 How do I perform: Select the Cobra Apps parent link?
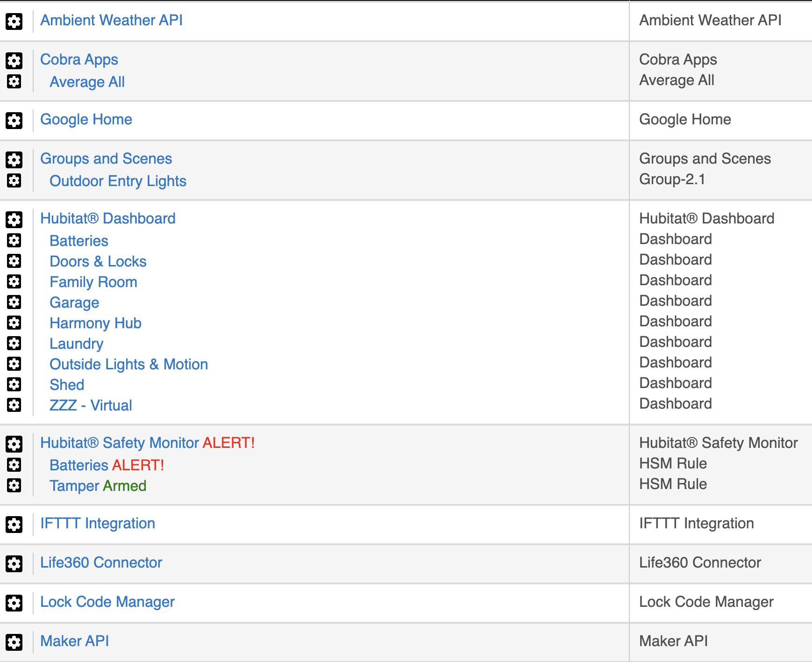79,59
